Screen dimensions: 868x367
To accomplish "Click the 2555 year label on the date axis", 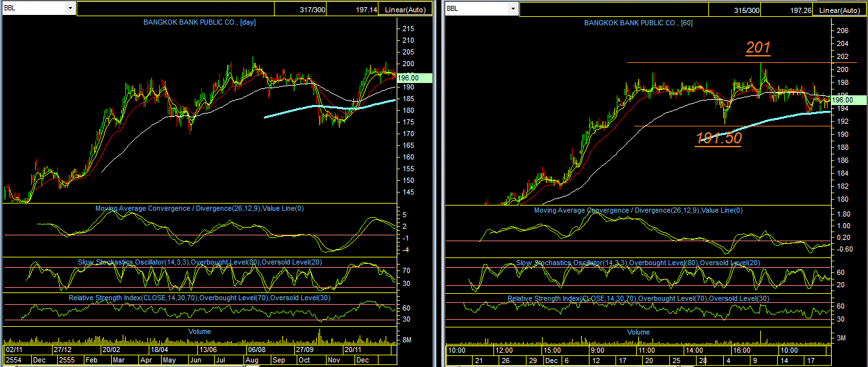I will (68, 359).
